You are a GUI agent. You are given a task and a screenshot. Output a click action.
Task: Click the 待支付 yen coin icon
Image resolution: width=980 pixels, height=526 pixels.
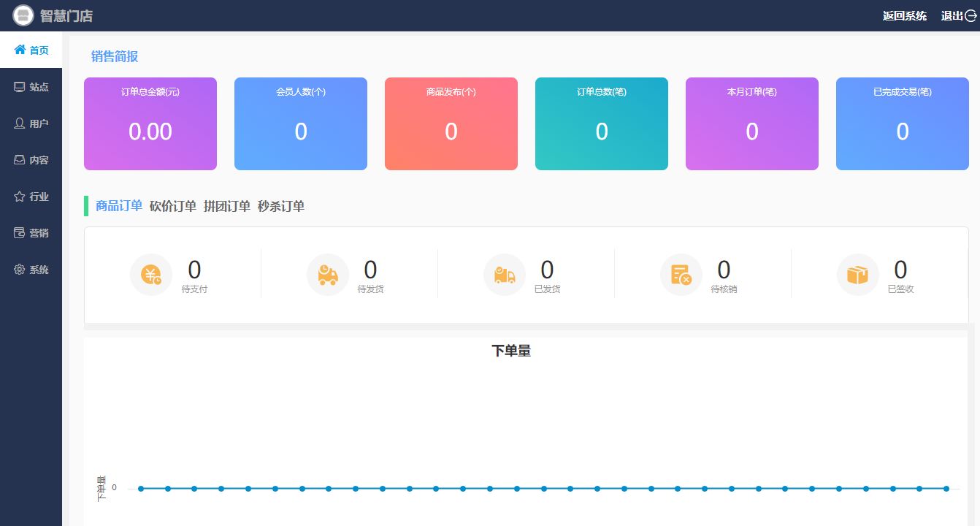151,275
